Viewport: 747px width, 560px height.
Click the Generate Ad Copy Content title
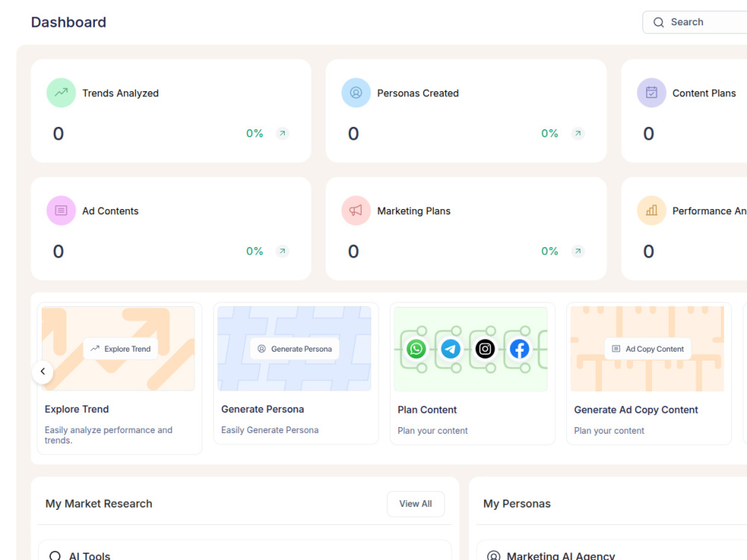(636, 409)
